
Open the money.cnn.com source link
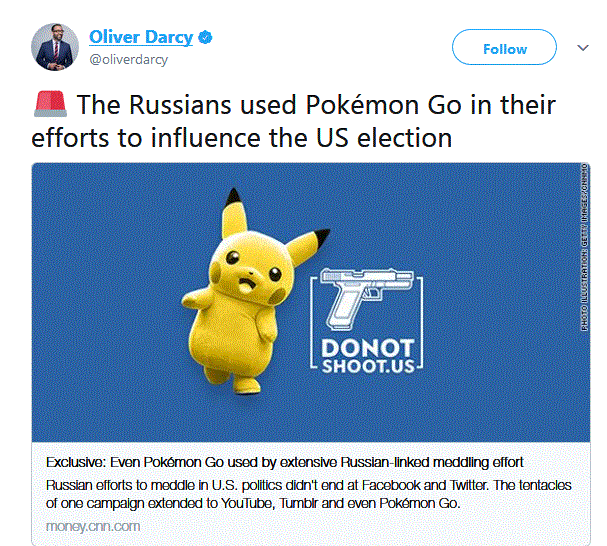(93, 526)
